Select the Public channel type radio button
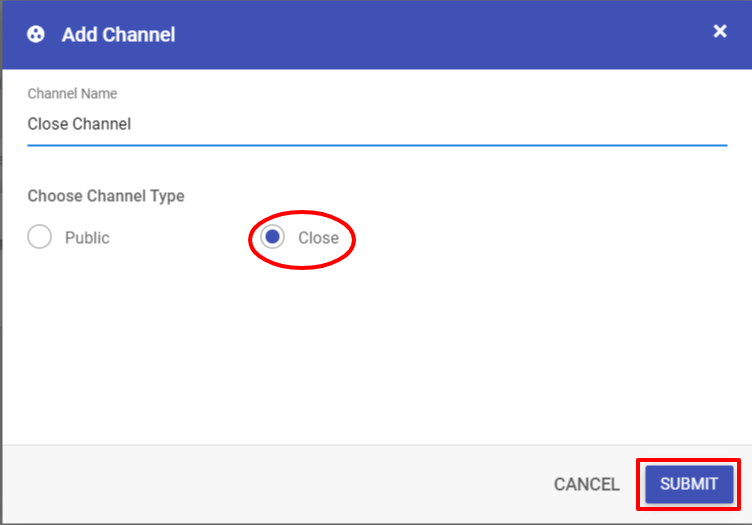752x525 pixels. 39,237
